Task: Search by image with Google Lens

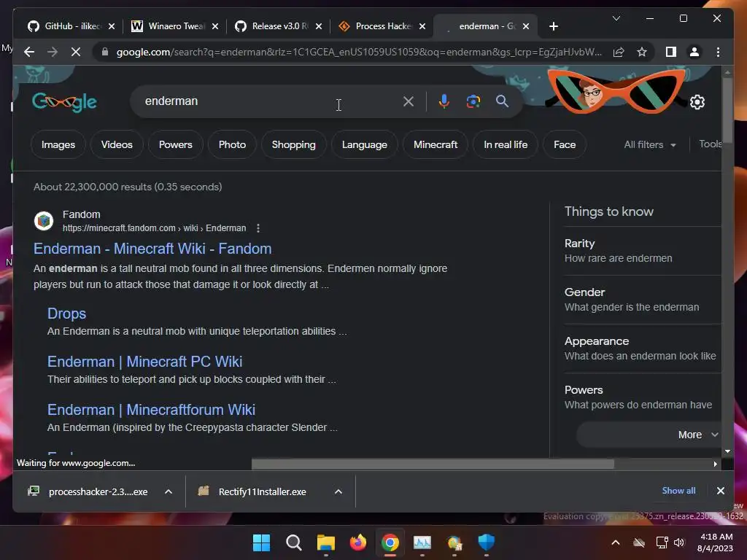Action: pos(473,101)
